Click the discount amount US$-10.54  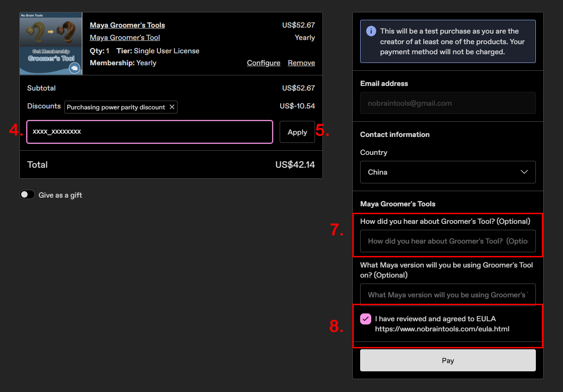pos(297,106)
